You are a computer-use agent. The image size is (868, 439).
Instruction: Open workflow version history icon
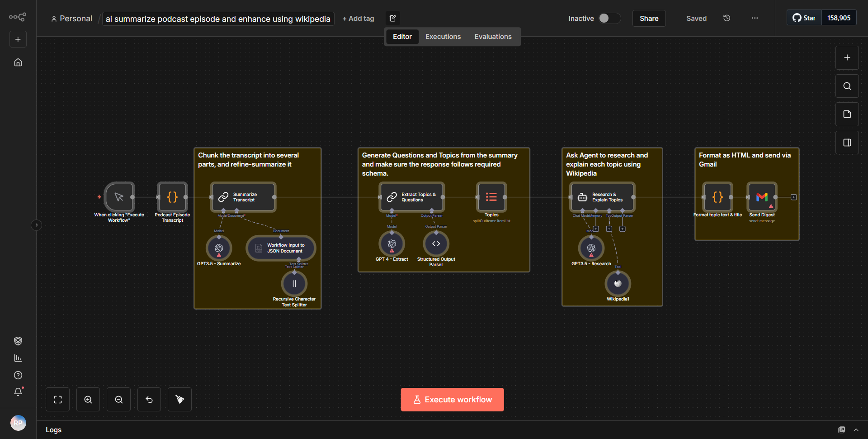pos(726,18)
